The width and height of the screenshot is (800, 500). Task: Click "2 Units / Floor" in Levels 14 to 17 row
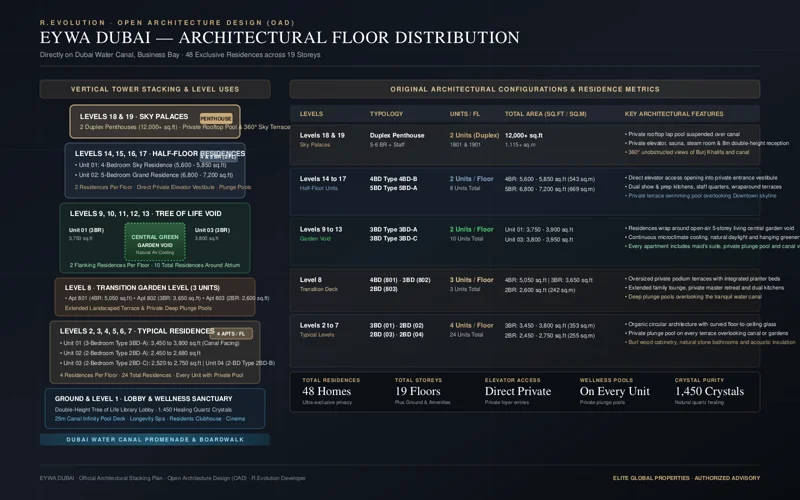471,179
